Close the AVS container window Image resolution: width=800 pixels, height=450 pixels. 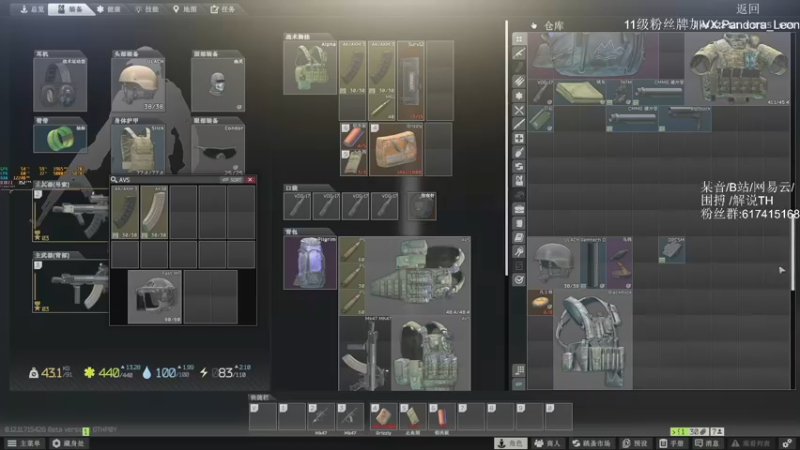[250, 180]
